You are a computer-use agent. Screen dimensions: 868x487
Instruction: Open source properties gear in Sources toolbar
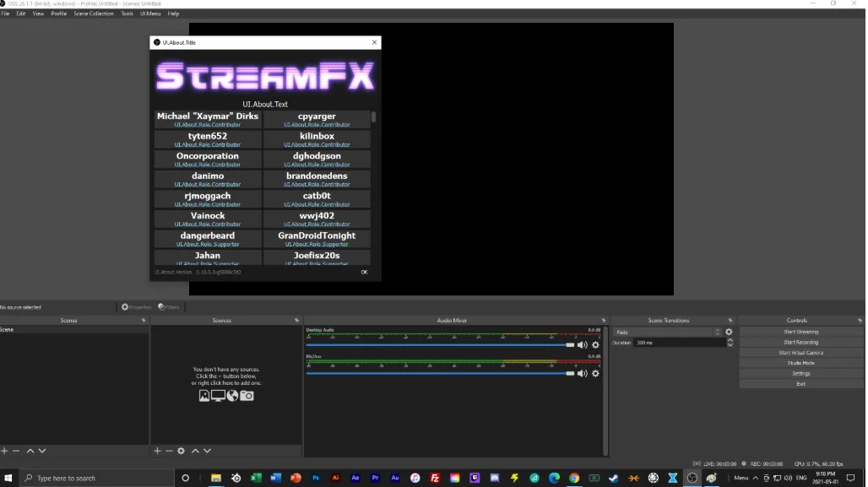pyautogui.click(x=181, y=451)
